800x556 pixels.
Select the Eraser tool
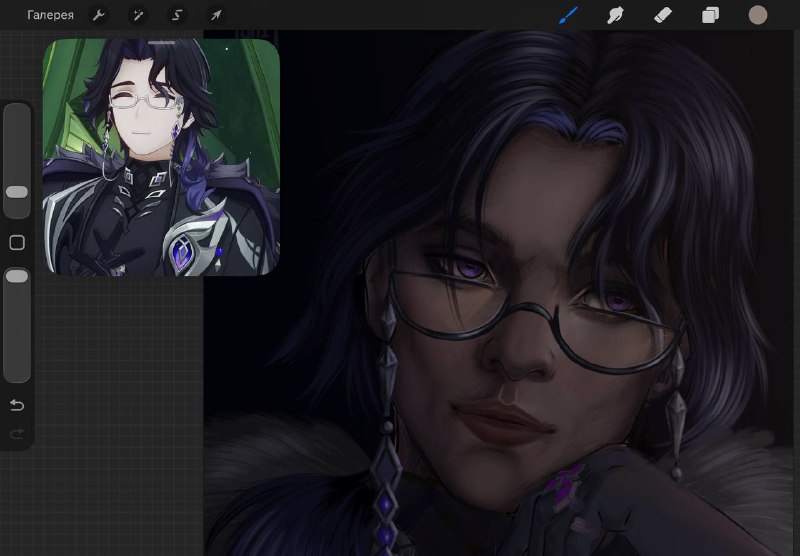click(x=663, y=15)
